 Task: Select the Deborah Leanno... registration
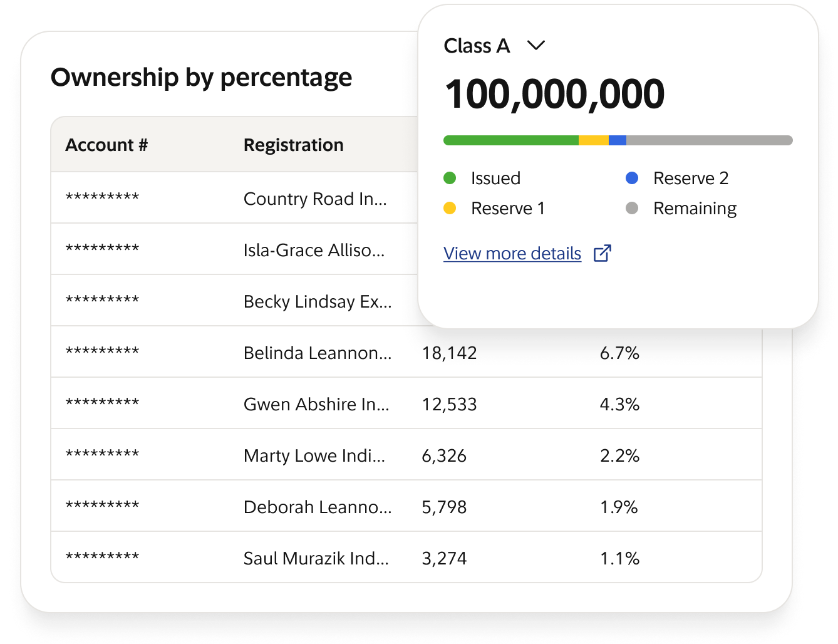[x=318, y=507]
